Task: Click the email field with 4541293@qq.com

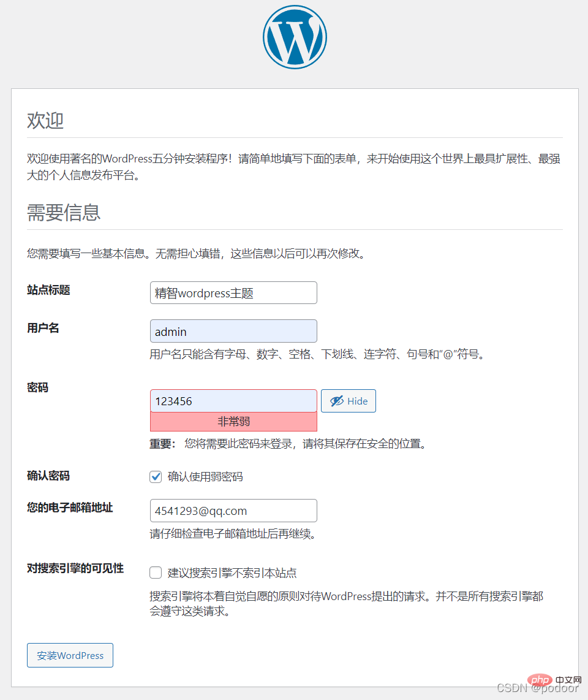Action: coord(233,510)
